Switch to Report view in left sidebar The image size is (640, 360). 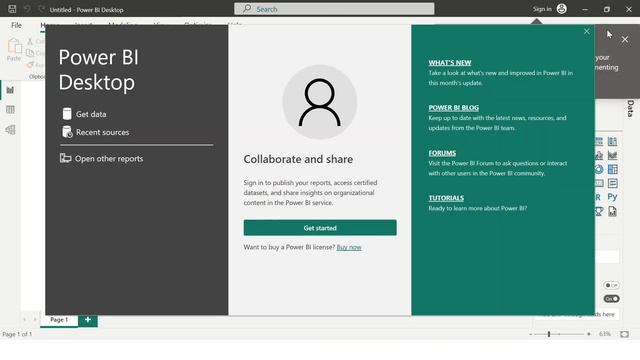pos(10,90)
